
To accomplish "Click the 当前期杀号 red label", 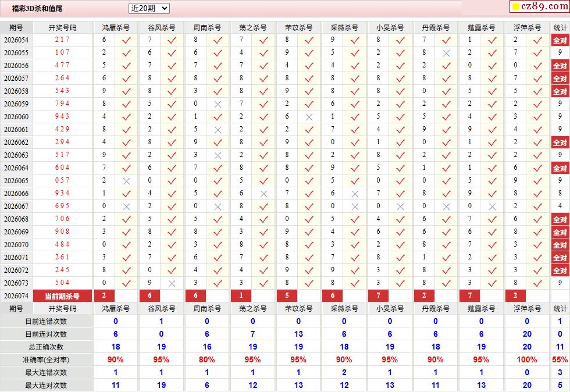I will (x=62, y=296).
